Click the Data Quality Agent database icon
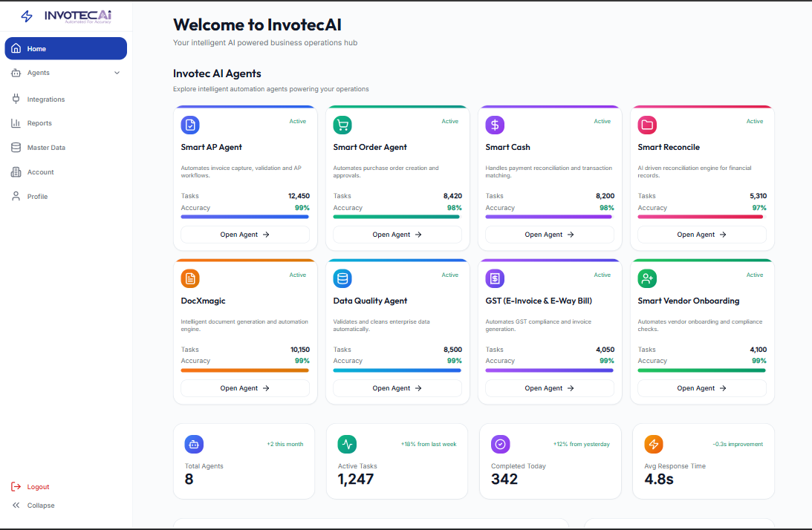Screen dimensions: 812x530 [x=342, y=278]
